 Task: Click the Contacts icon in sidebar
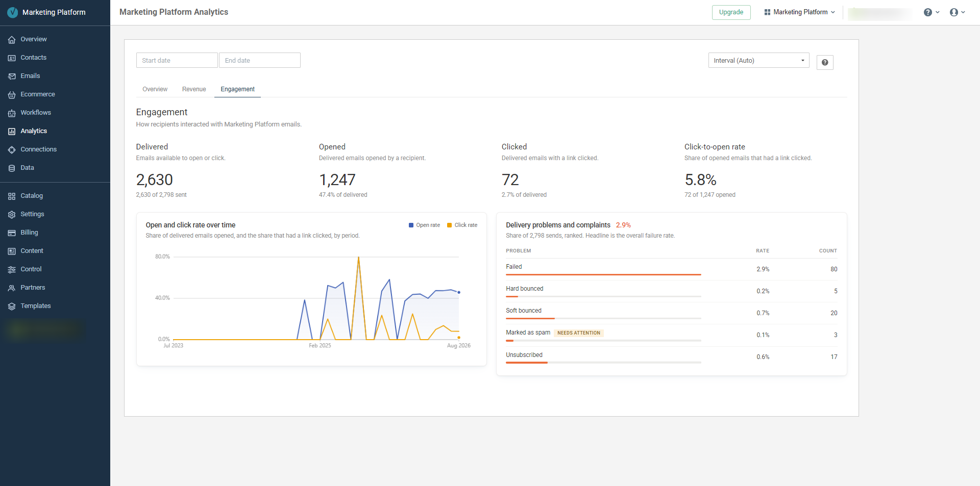tap(12, 58)
